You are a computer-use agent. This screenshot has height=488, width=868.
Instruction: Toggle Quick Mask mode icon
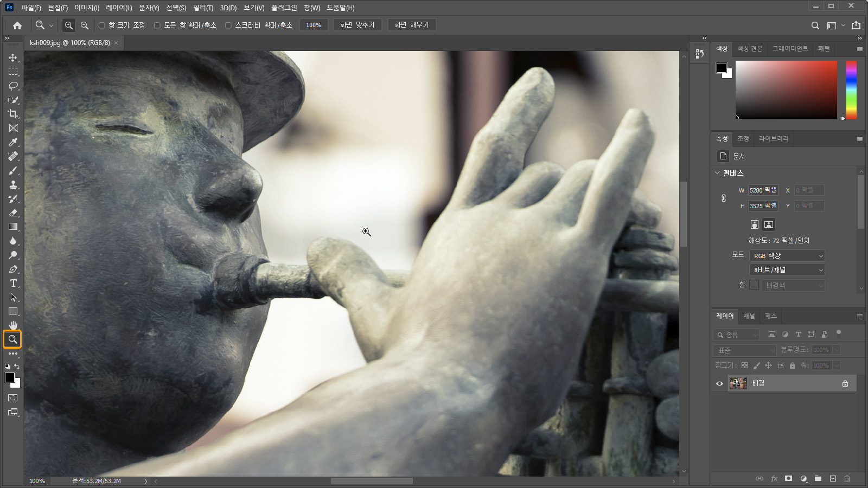pyautogui.click(x=13, y=398)
